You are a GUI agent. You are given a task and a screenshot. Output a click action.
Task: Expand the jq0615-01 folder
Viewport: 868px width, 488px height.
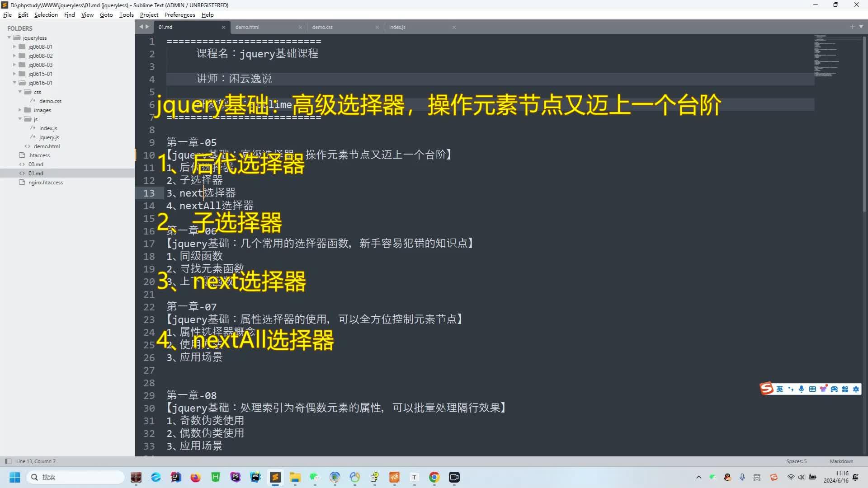14,74
